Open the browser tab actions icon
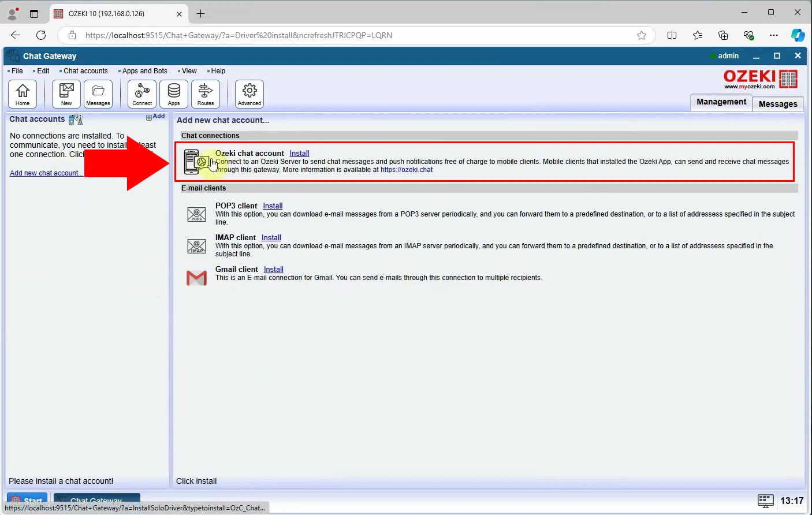This screenshot has height=515, width=812. (x=34, y=13)
